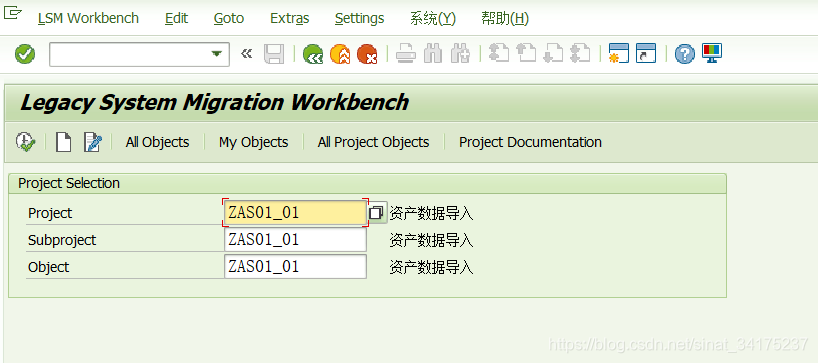This screenshot has width=818, height=363.
Task: Click the Create Entry blank-page icon
Action: click(x=64, y=142)
